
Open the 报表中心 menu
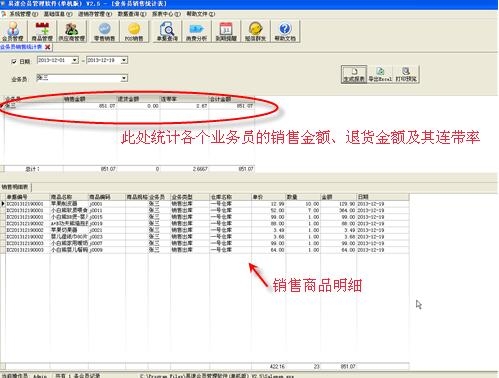pyautogui.click(x=166, y=14)
